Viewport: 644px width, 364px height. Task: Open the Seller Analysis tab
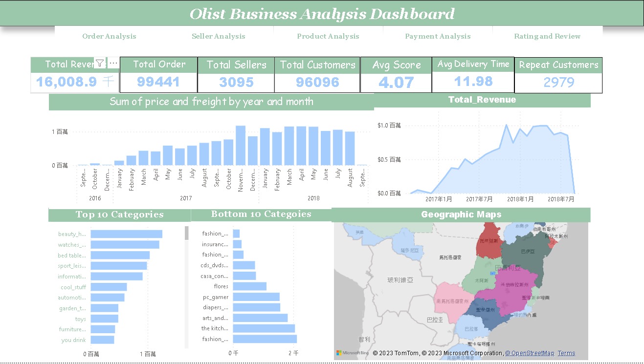tap(219, 36)
